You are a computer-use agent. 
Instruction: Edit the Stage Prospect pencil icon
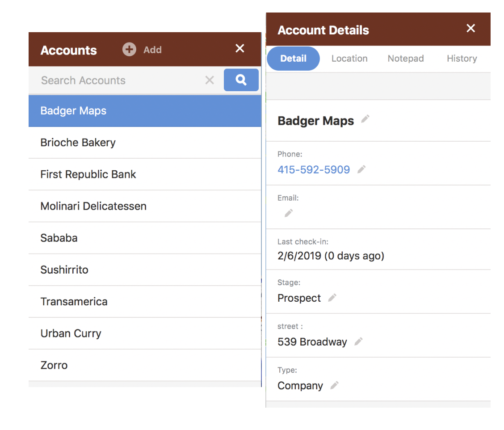(x=332, y=298)
